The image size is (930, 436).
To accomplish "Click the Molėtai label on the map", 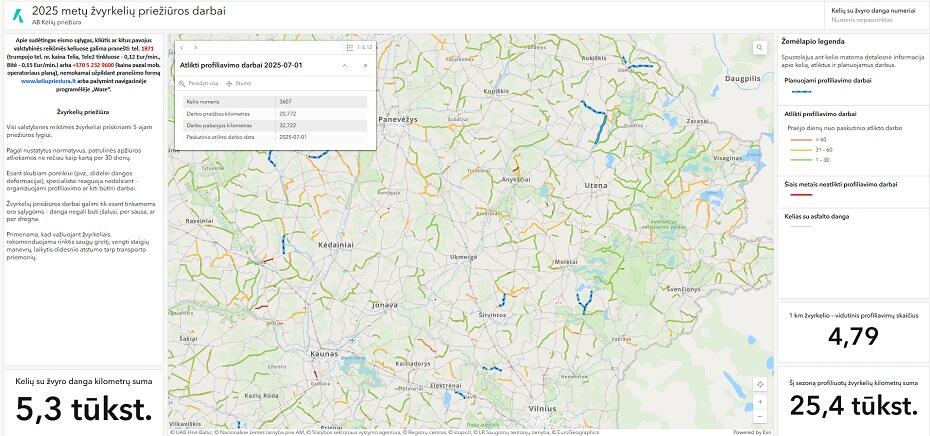I will tap(565, 262).
